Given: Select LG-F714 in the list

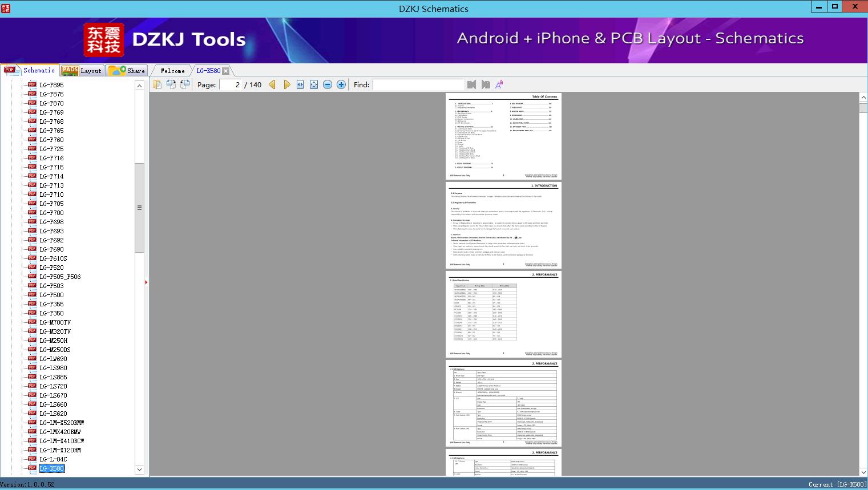Looking at the screenshot, I should [51, 176].
